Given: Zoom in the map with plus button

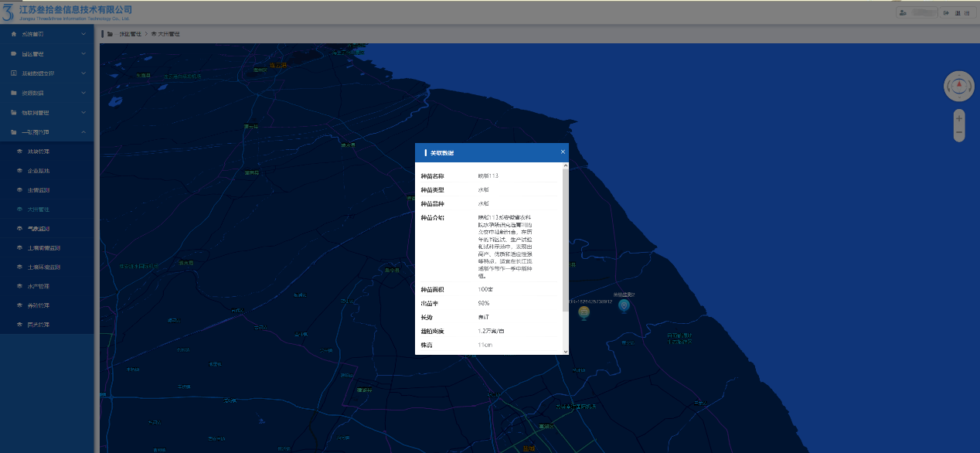Looking at the screenshot, I should 959,119.
